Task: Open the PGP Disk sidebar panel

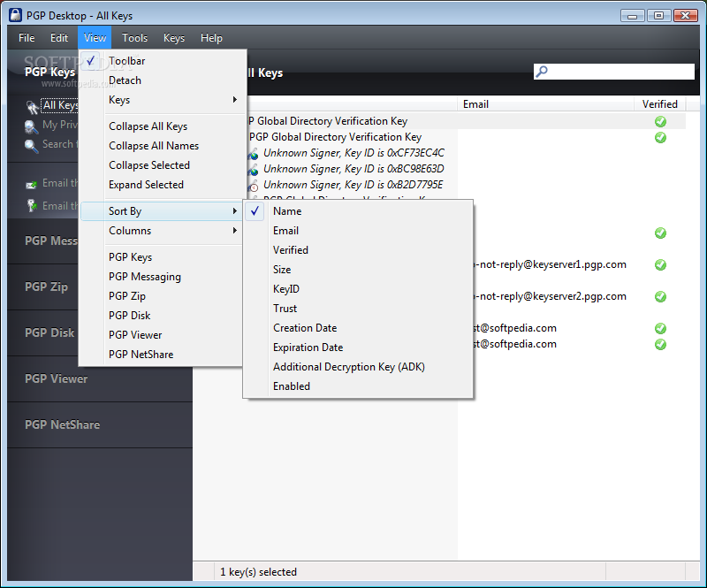Action: tap(42, 332)
